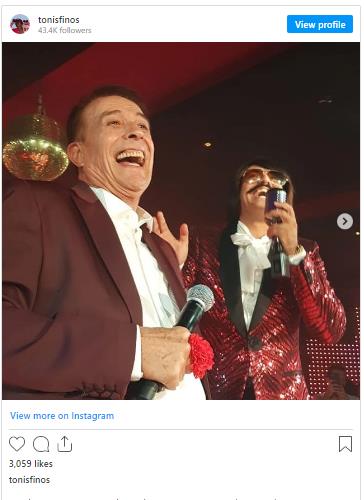Open the tonisfinos profile avatar
Viewport: 364px width, 500px height.
tap(20, 24)
